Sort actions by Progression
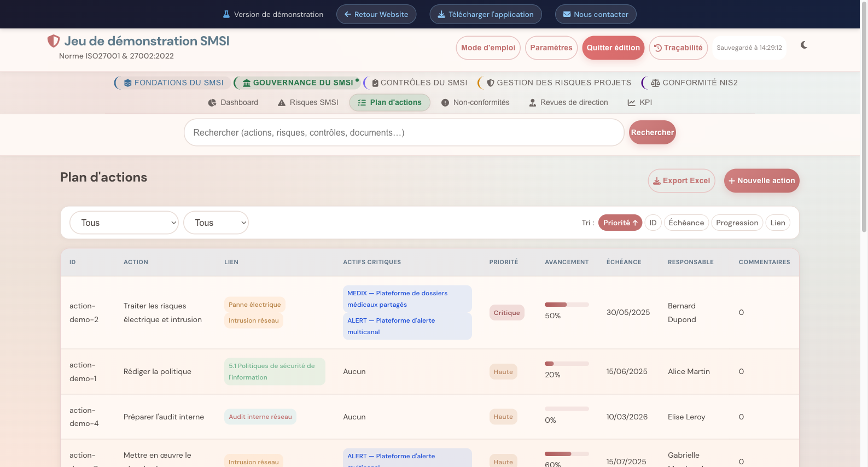868x467 pixels. coord(737,223)
